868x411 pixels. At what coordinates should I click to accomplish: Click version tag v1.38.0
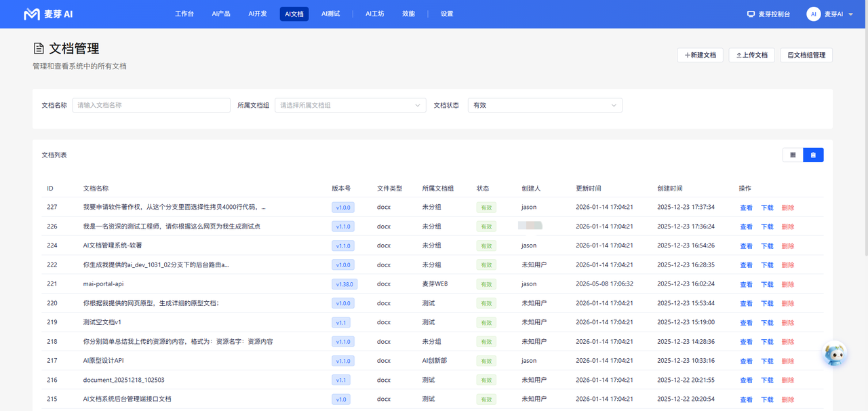(345, 284)
